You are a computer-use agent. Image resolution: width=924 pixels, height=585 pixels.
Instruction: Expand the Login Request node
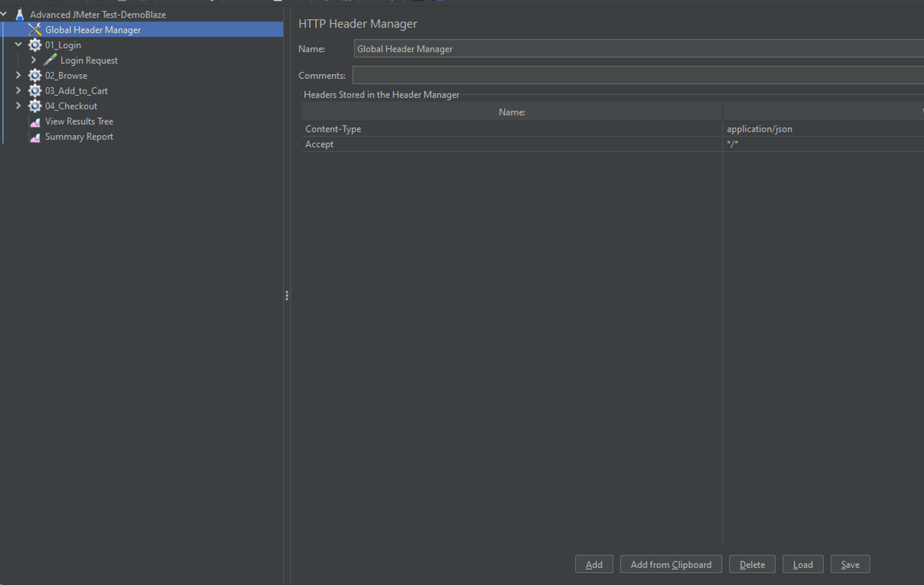coord(34,60)
